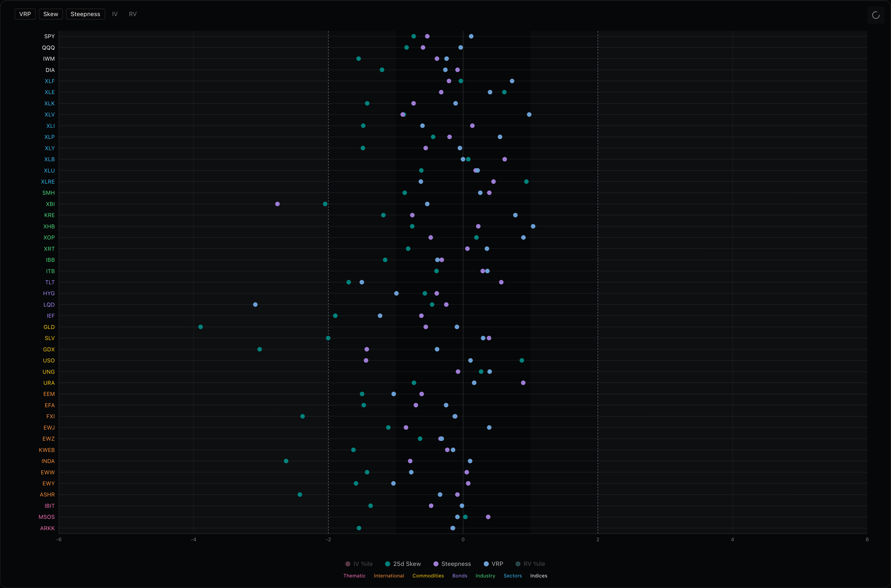891x588 pixels.
Task: Click the Commodities category label
Action: click(428, 576)
